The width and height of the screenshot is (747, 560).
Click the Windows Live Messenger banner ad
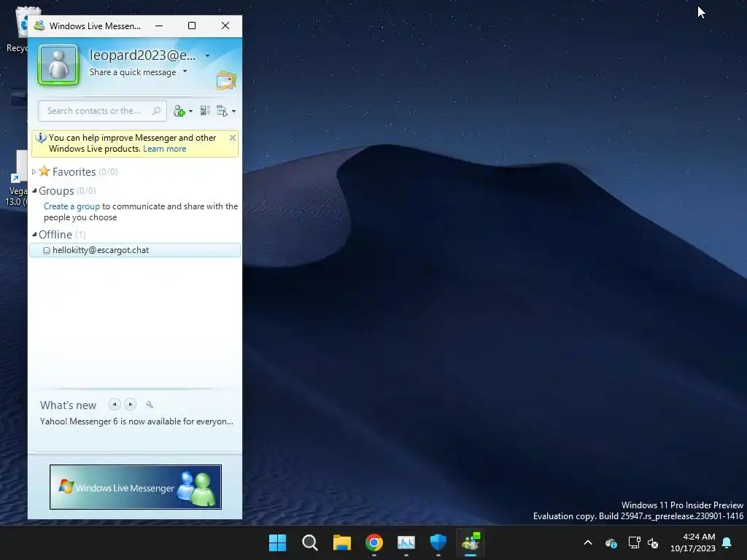pos(135,487)
